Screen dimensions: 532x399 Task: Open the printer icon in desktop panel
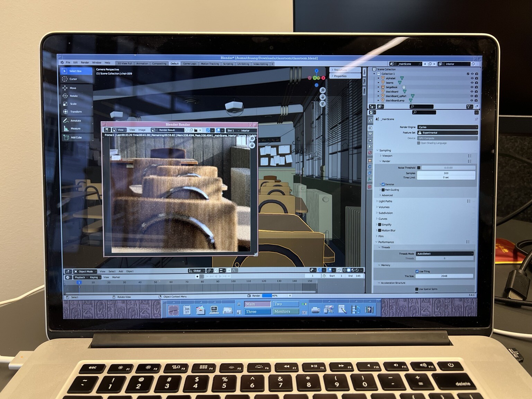coord(316,310)
